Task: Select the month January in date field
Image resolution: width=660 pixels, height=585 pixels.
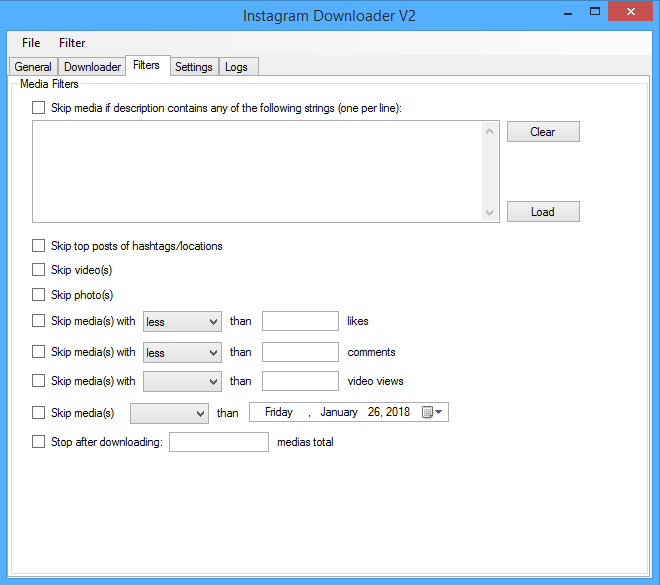Action: [x=339, y=412]
